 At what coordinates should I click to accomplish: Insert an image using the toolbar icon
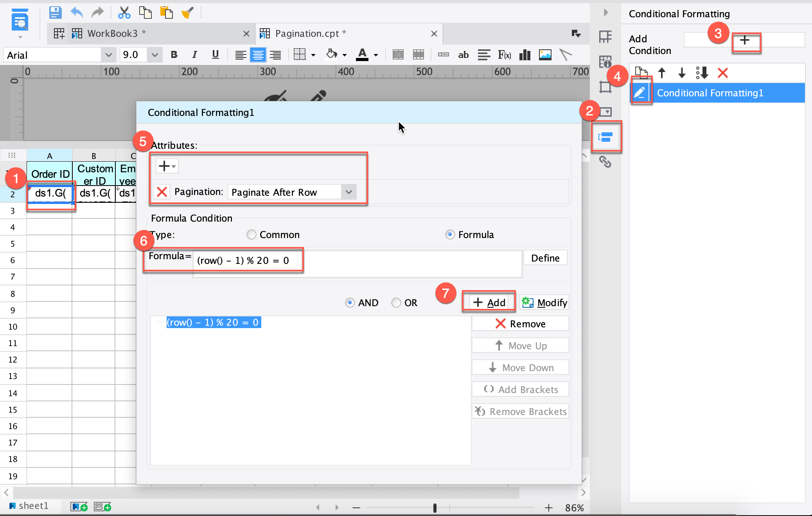coord(545,55)
